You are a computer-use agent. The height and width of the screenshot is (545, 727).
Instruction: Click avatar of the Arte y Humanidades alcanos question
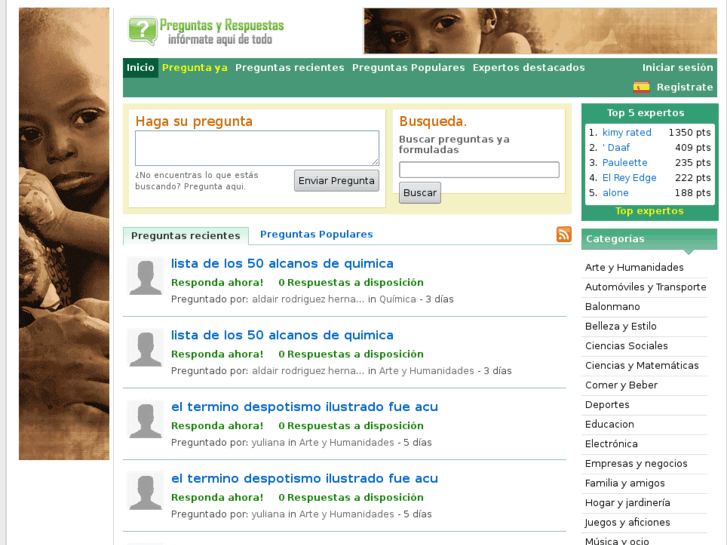[x=145, y=348]
